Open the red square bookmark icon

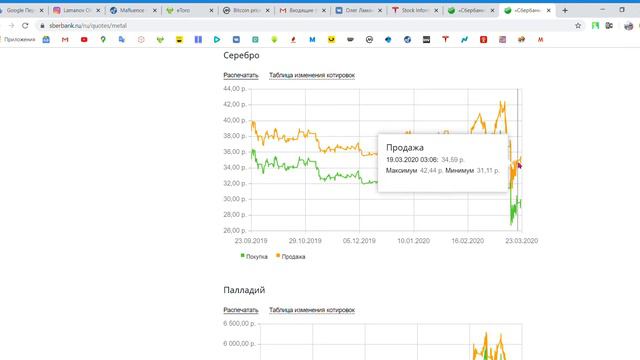[x=483, y=40]
